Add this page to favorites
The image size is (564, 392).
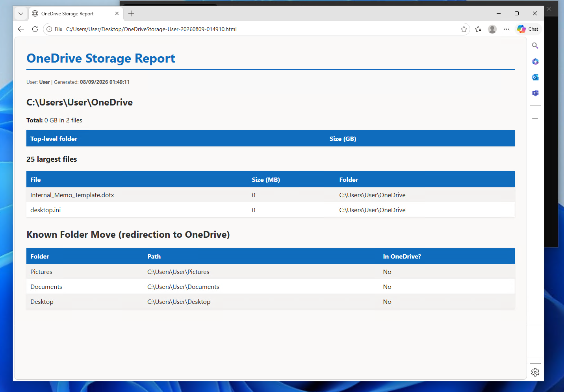point(464,29)
